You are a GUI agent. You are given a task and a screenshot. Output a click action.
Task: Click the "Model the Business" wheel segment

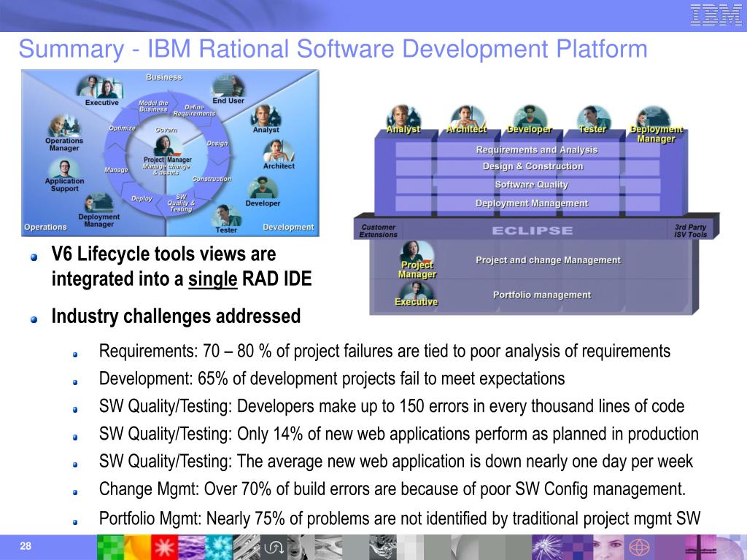click(x=153, y=106)
